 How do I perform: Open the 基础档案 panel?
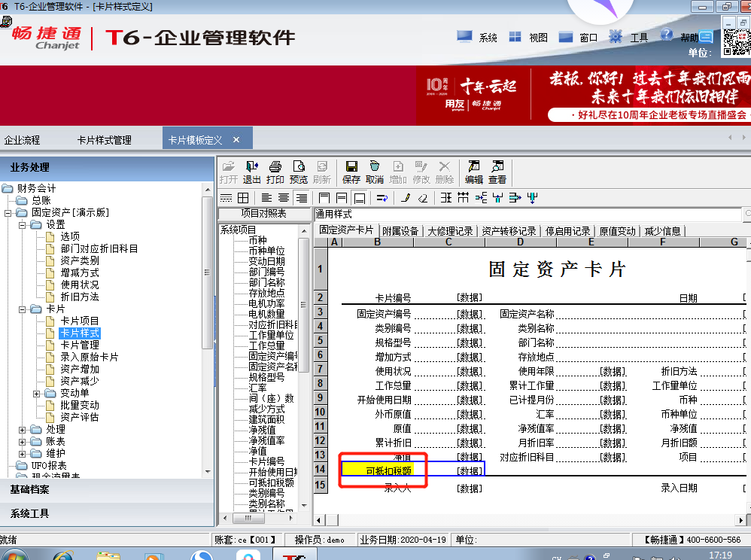pyautogui.click(x=107, y=489)
